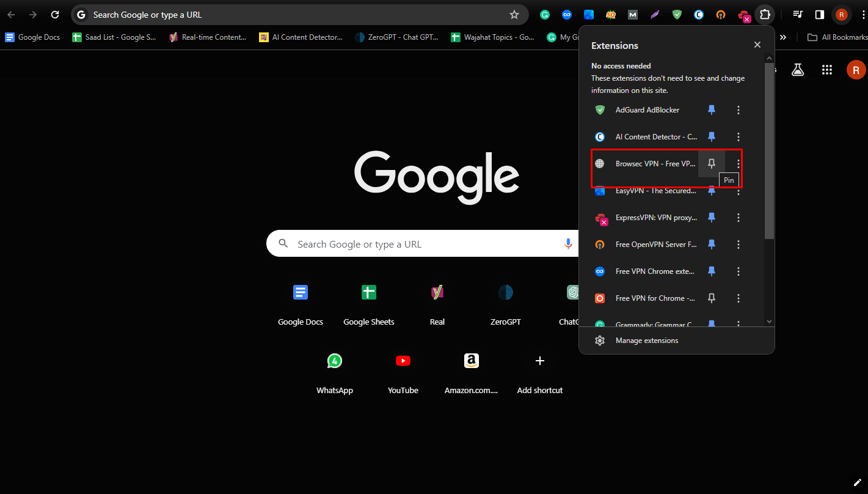Screen dimensions: 868x494
Task: Reload the page
Action: tap(55, 15)
